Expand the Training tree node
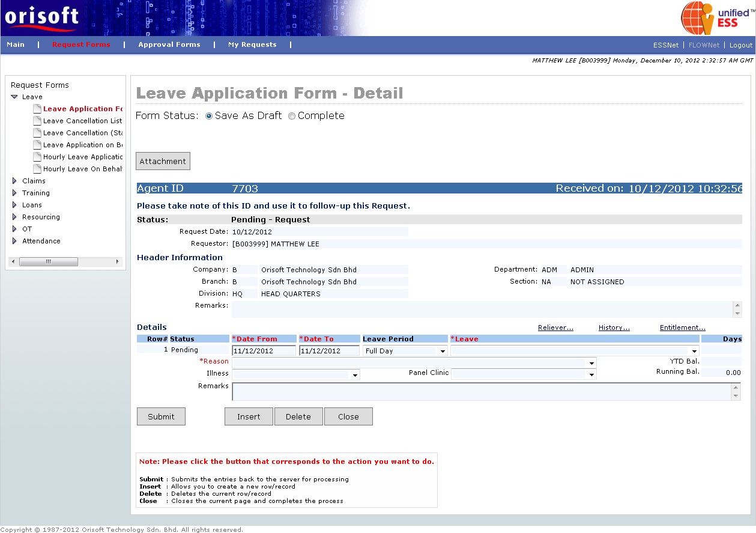756x533 pixels. [14, 193]
